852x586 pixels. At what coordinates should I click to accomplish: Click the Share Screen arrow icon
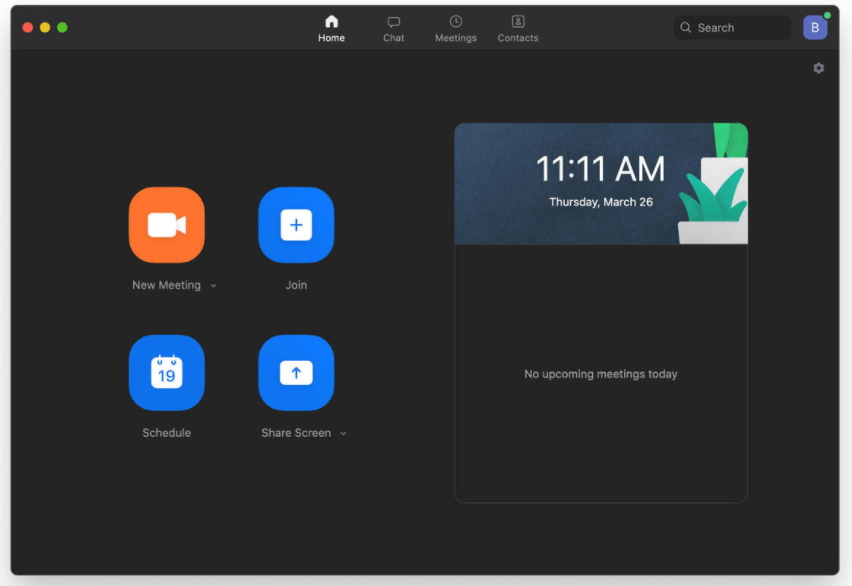(296, 373)
